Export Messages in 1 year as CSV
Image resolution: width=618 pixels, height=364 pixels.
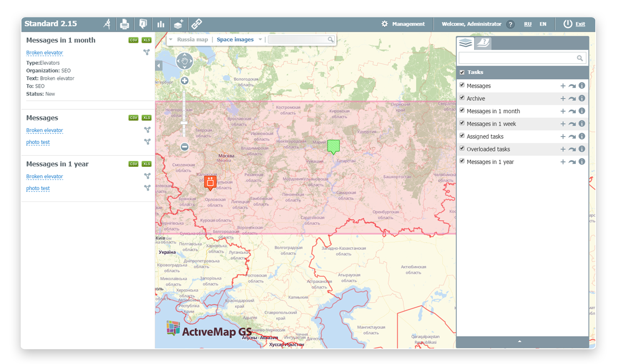click(x=134, y=164)
